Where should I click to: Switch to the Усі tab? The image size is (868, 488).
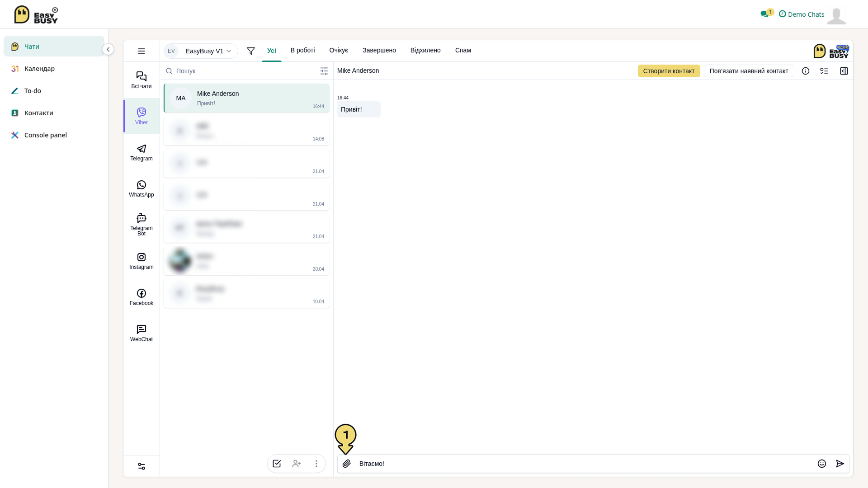(272, 51)
